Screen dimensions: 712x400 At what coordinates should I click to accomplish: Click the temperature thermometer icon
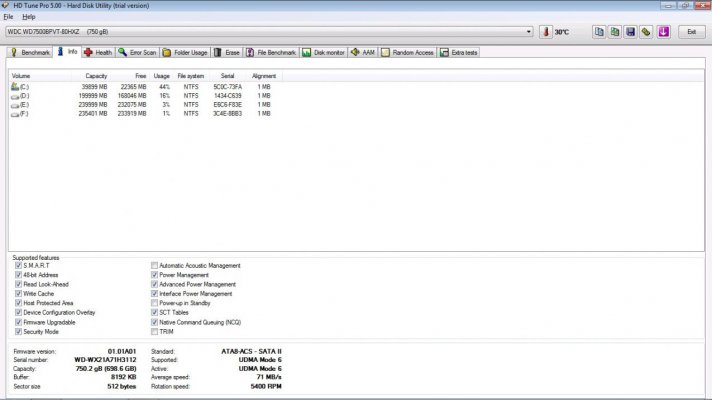pyautogui.click(x=546, y=32)
